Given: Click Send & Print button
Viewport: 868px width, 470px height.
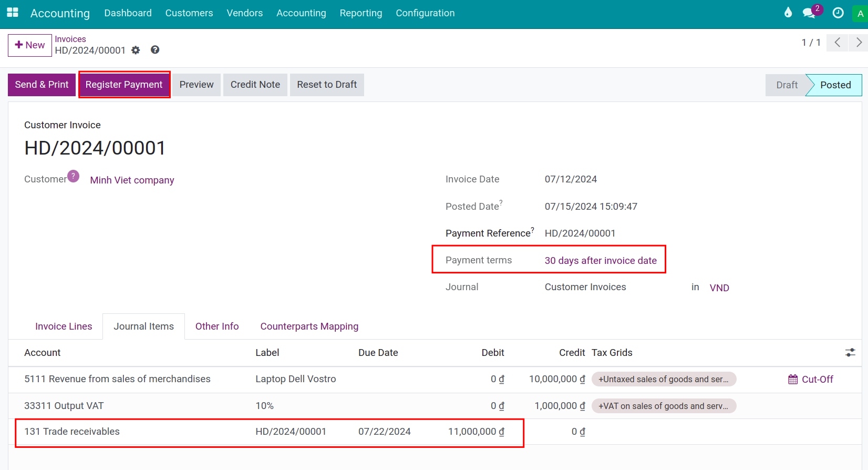Looking at the screenshot, I should click(x=42, y=85).
